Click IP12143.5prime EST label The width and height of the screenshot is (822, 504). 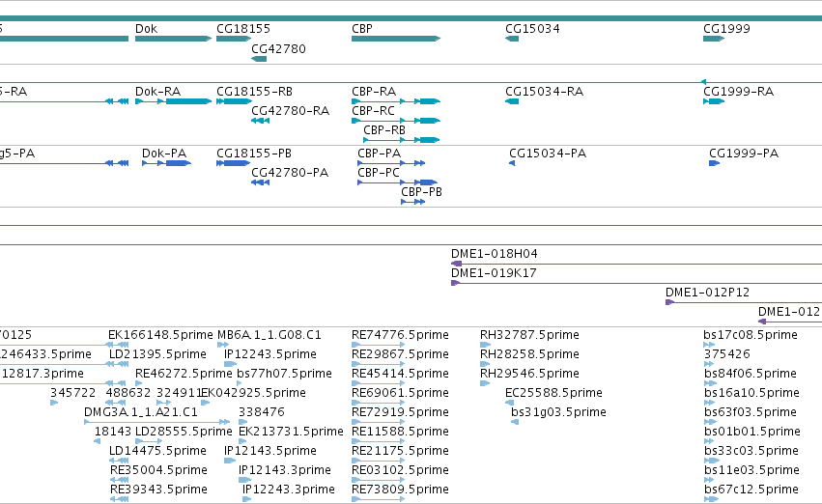tap(270, 451)
